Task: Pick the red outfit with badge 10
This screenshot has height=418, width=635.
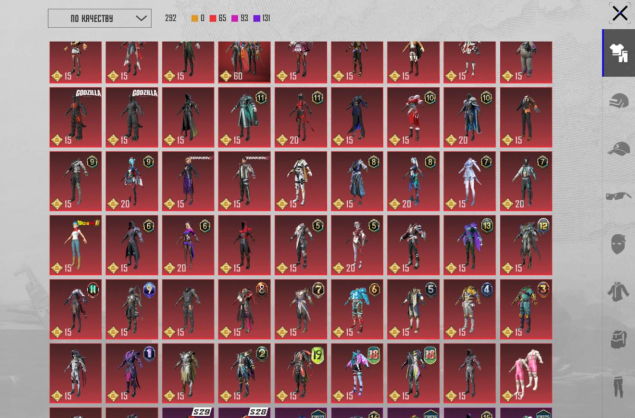Action: 413,118
